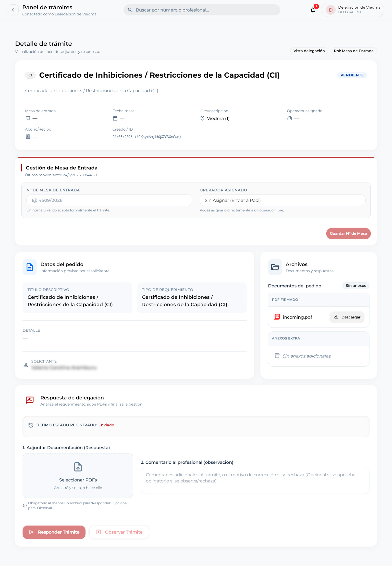392x566 pixels.
Task: Click the Rol: Mesa de Entrada chip
Action: pyautogui.click(x=354, y=51)
